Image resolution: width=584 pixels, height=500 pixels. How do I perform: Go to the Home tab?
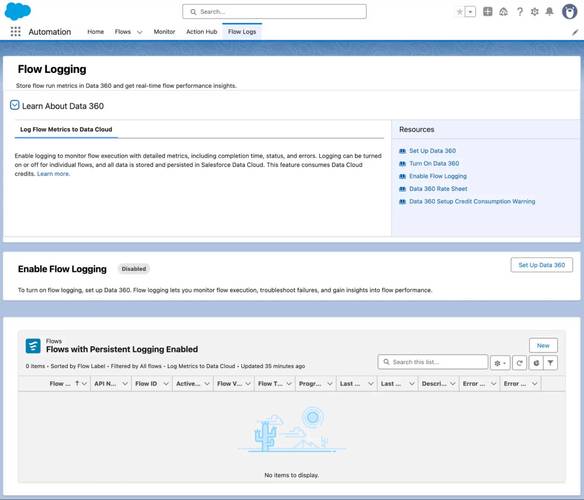95,32
